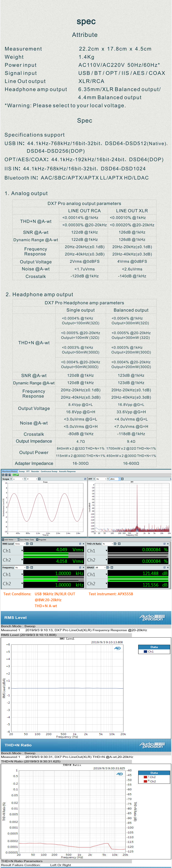Viewport: 172px width, 868px height.
Task: Open THD+N Ratio meter settings icon
Action: pos(119,544)
